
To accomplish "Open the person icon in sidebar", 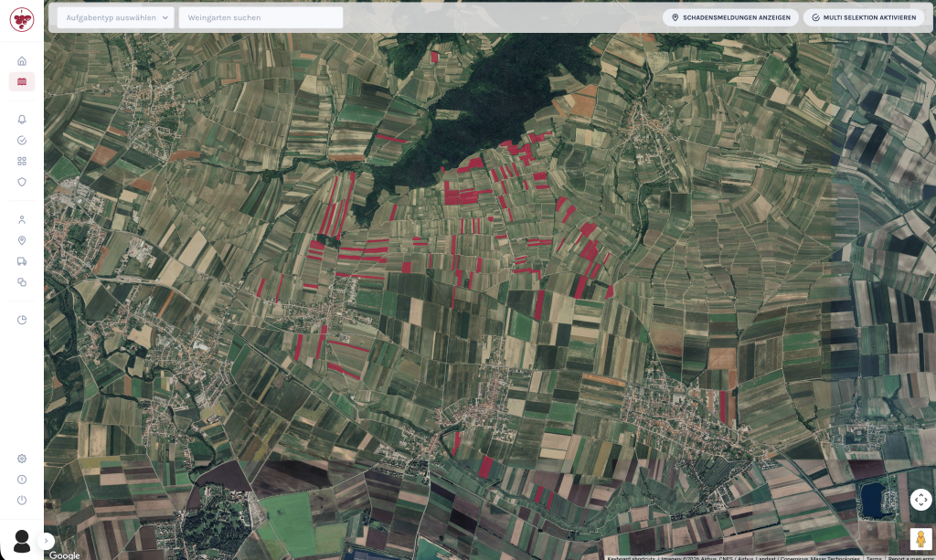I will coord(22,219).
